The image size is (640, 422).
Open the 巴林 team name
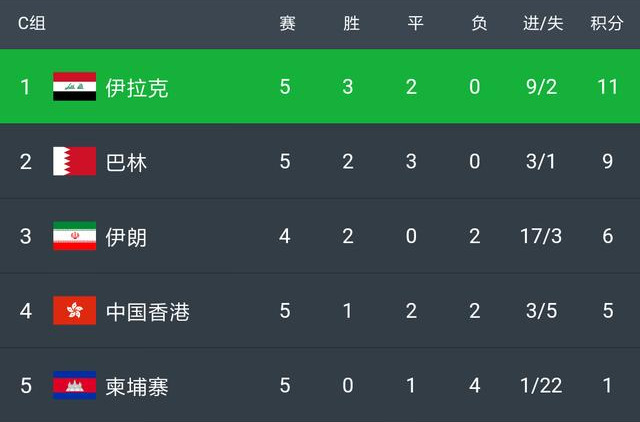[x=126, y=162]
